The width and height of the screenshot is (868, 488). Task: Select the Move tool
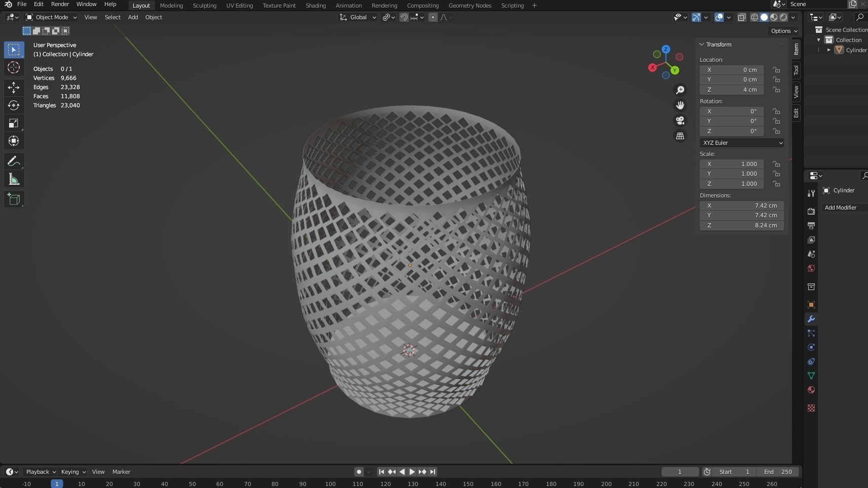[x=14, y=88]
